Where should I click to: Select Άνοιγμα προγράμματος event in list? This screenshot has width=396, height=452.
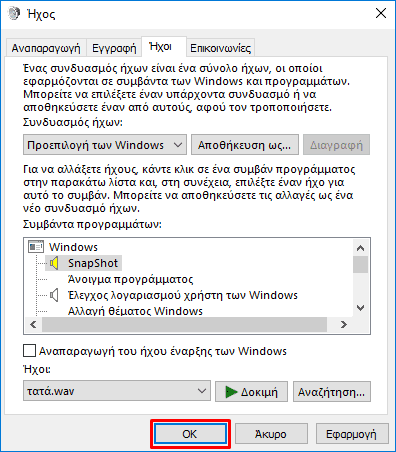click(x=130, y=279)
